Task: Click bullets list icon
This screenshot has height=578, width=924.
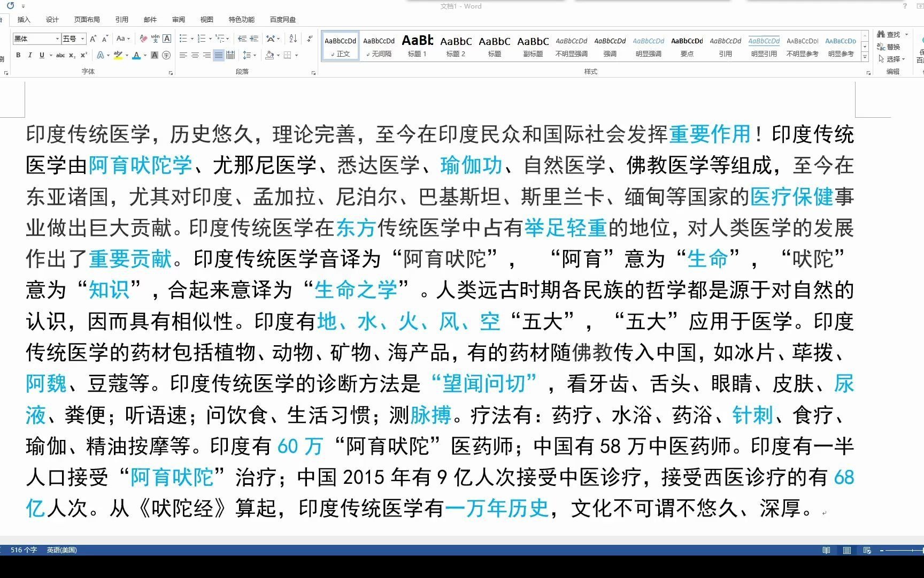Action: pos(183,39)
